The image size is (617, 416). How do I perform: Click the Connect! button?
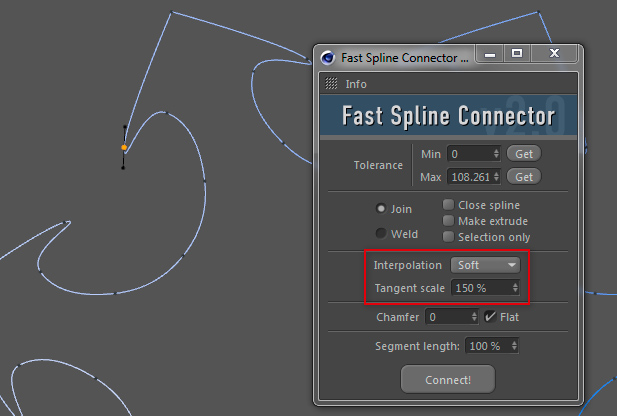(448, 379)
